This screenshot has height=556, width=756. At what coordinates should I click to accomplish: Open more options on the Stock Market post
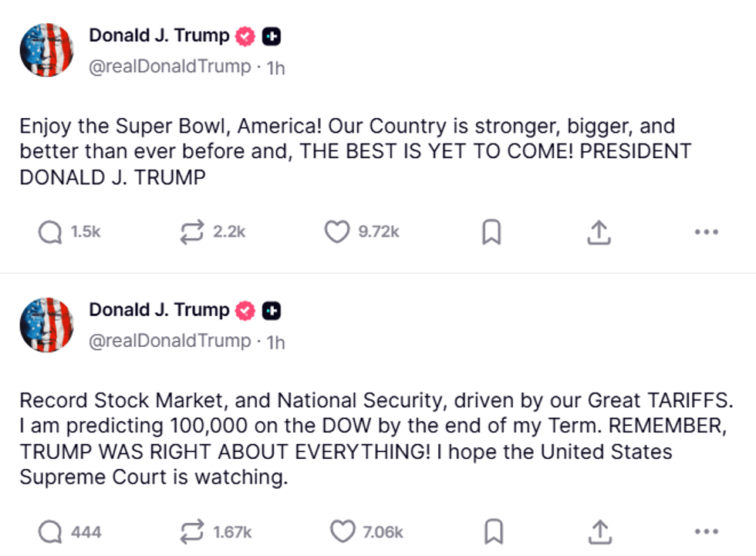point(707,531)
